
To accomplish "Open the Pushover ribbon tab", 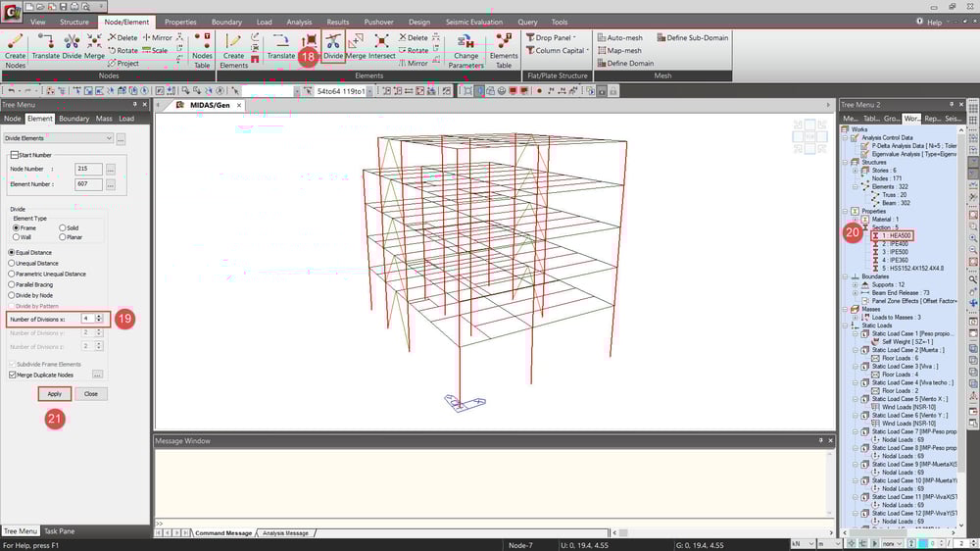I will [x=378, y=22].
